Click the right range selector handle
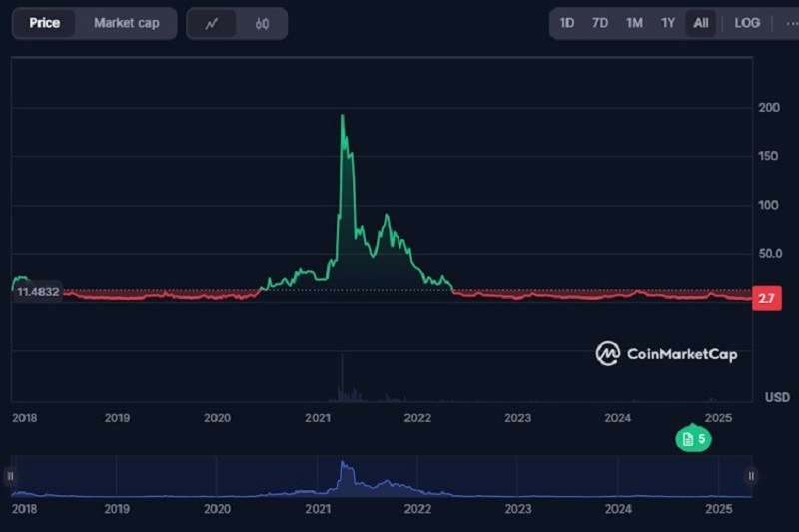The height and width of the screenshot is (532, 799). pos(751,476)
